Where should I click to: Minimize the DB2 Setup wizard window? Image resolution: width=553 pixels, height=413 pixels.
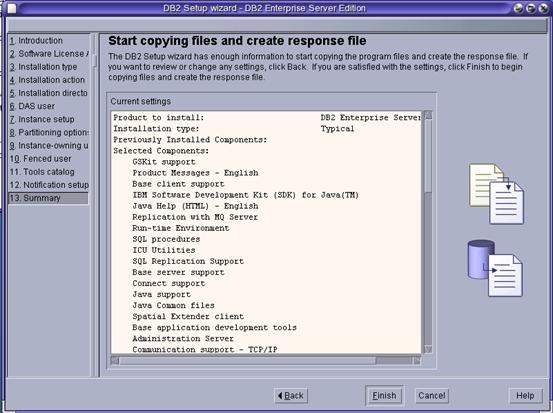coord(518,8)
